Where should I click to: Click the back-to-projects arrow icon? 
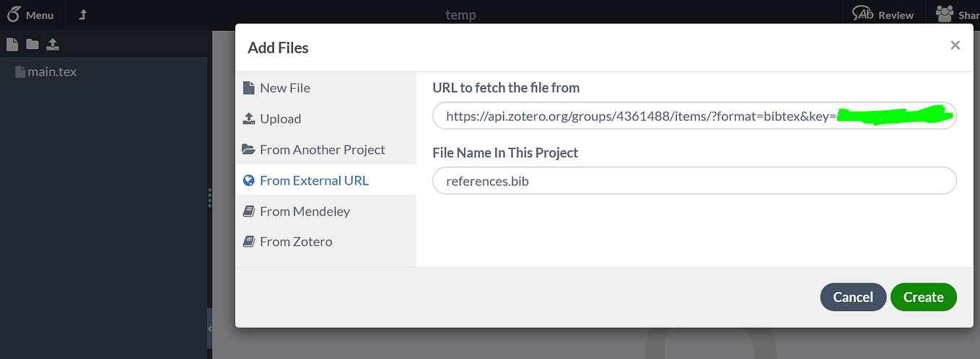click(x=82, y=14)
